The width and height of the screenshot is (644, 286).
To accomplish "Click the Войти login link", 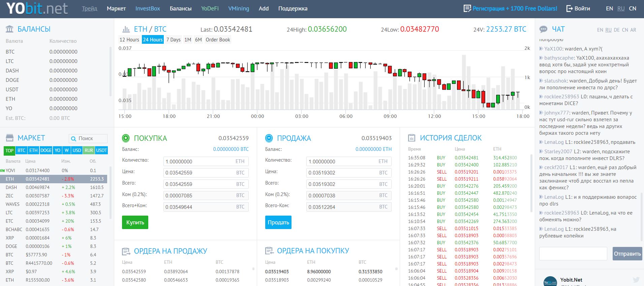I will point(582,8).
